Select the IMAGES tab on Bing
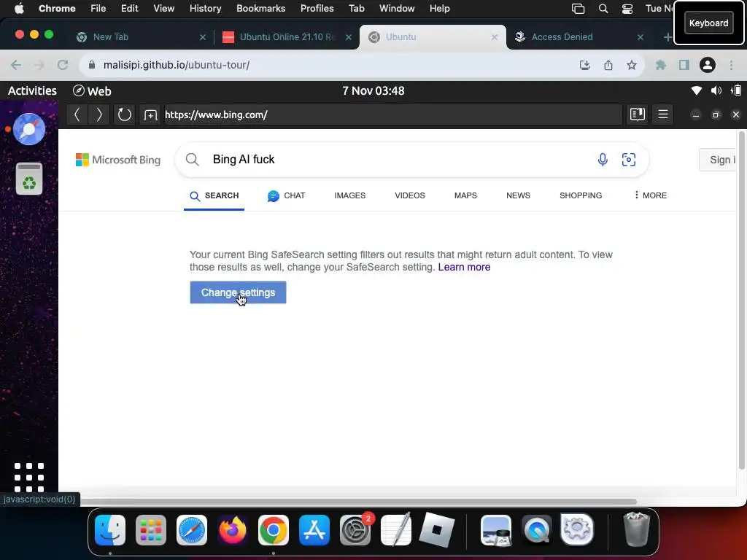Image resolution: width=747 pixels, height=560 pixels. pyautogui.click(x=349, y=195)
